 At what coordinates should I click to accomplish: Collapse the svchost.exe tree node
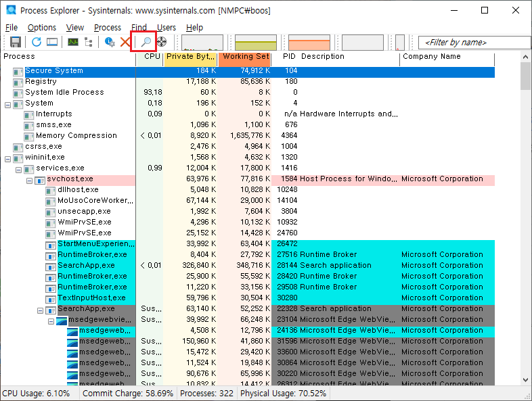click(x=30, y=181)
